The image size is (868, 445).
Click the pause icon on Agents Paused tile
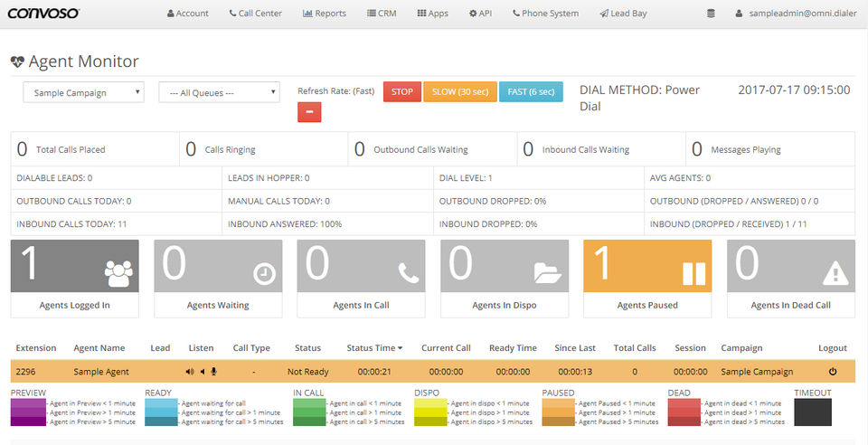coord(694,273)
